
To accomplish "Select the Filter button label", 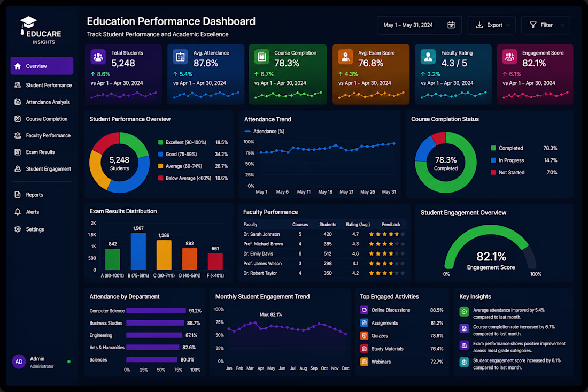I will (546, 25).
